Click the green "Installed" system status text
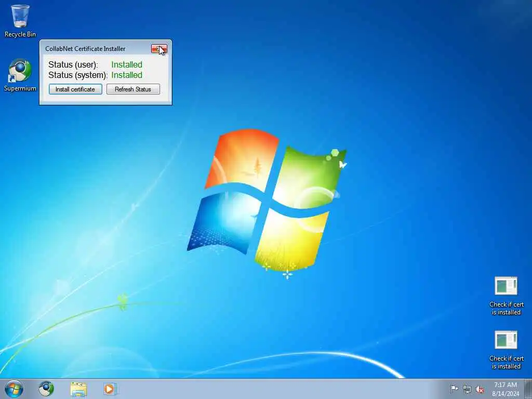The height and width of the screenshot is (399, 532). [127, 75]
